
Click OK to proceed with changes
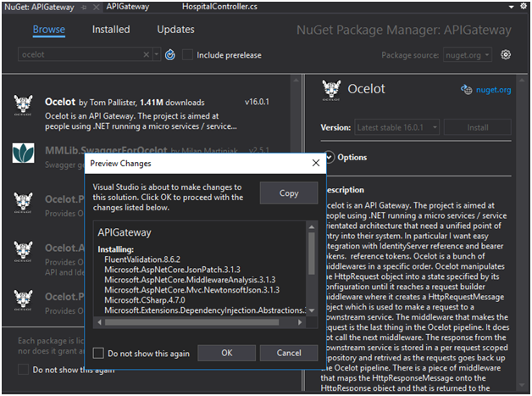click(x=227, y=353)
